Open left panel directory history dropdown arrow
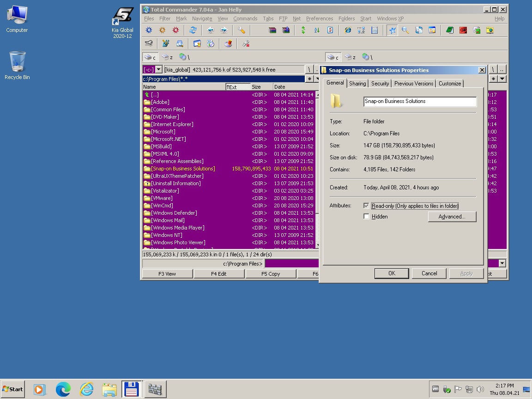532x399 pixels. pos(318,79)
